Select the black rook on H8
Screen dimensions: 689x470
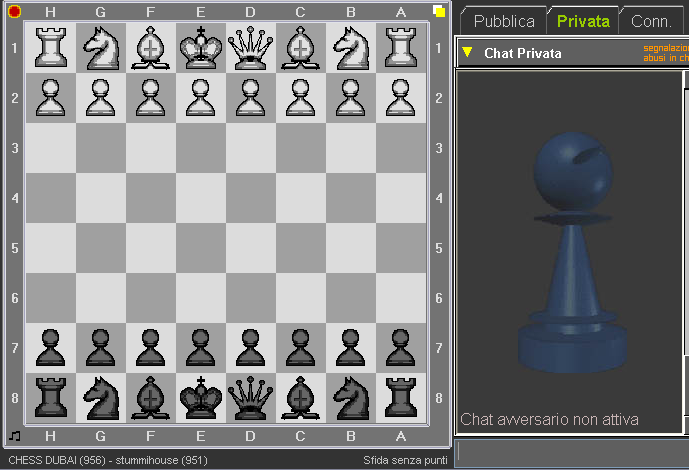click(51, 398)
